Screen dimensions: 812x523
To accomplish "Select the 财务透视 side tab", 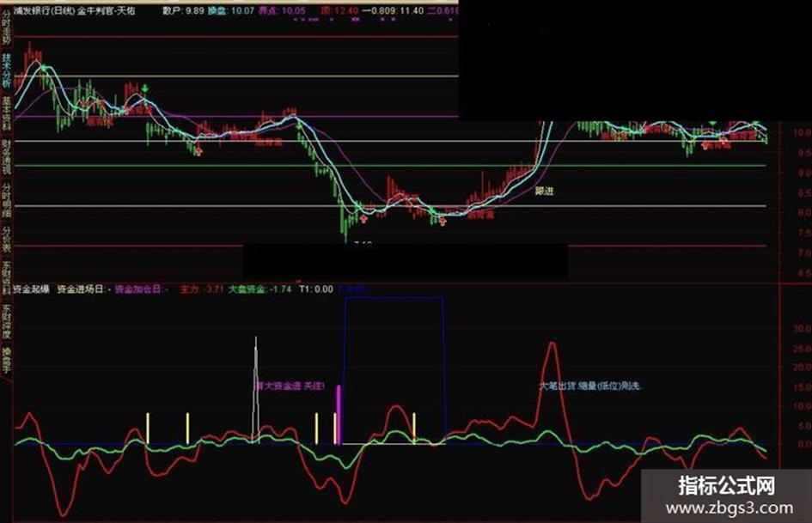I will (6, 155).
